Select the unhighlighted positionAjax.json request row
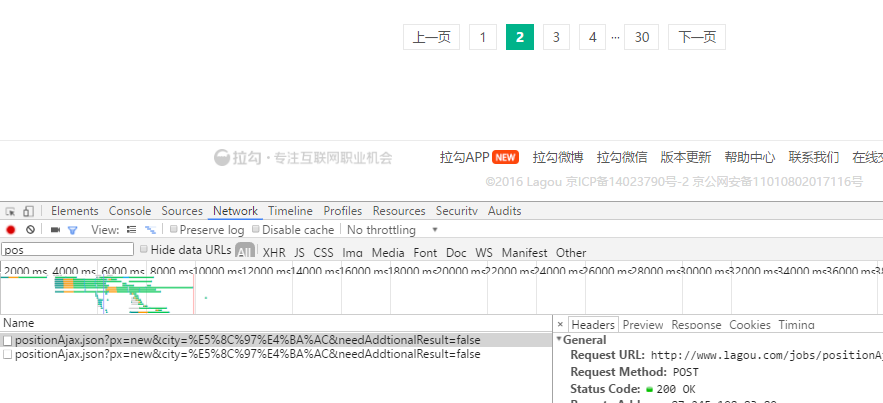 [x=276, y=355]
